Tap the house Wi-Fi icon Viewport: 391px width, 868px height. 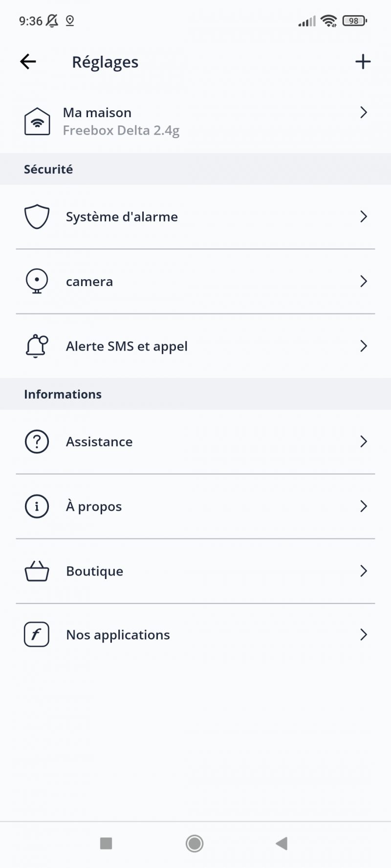[37, 121]
